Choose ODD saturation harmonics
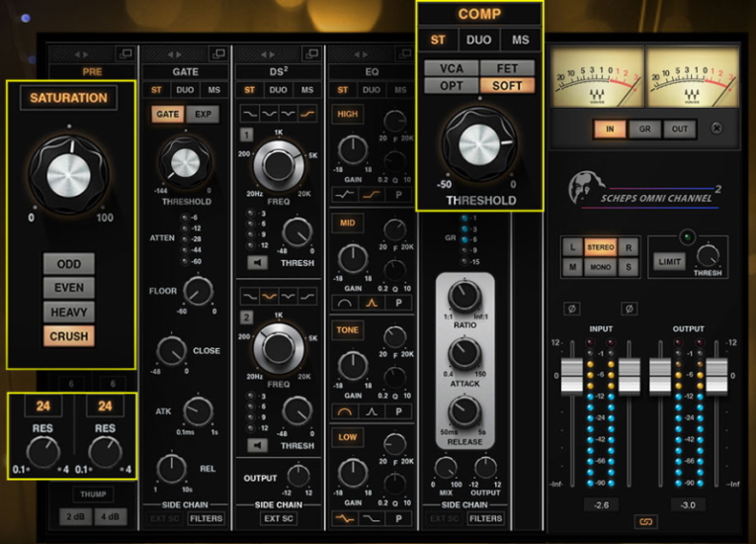Image resolution: width=756 pixels, height=544 pixels. pyautogui.click(x=69, y=264)
